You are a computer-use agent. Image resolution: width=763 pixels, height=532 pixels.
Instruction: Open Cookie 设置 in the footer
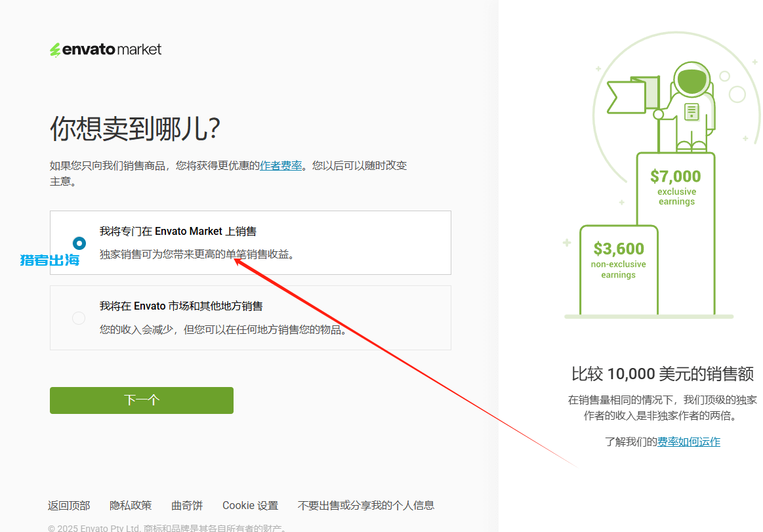[250, 505]
